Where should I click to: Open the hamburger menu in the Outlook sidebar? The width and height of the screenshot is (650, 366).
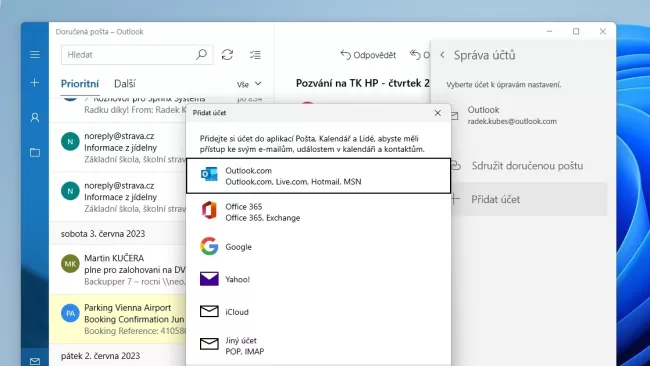pyautogui.click(x=35, y=54)
